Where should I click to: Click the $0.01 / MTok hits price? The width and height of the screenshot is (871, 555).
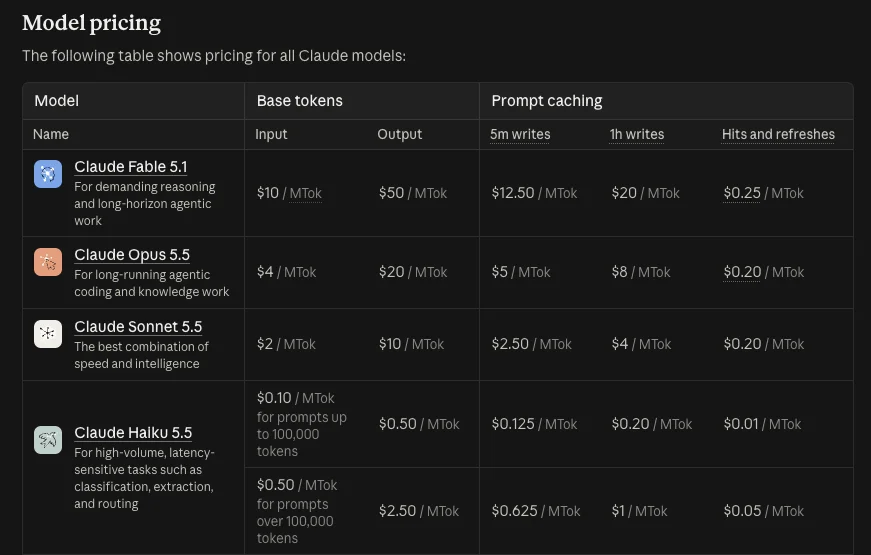[762, 424]
